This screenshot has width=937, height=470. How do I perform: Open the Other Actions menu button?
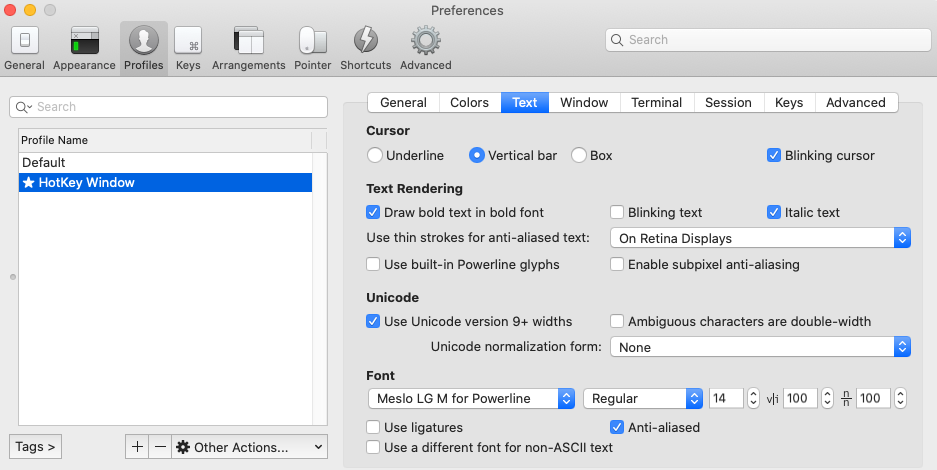coord(250,447)
